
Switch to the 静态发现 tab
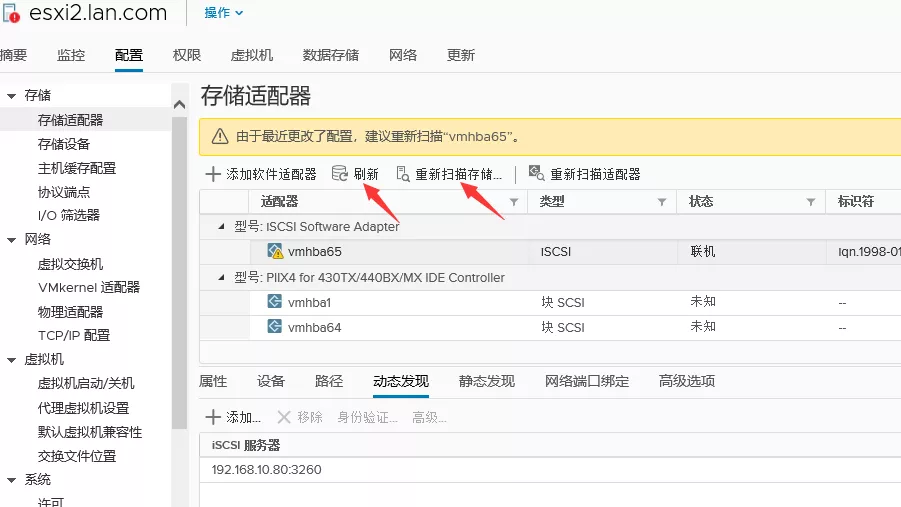coord(486,381)
